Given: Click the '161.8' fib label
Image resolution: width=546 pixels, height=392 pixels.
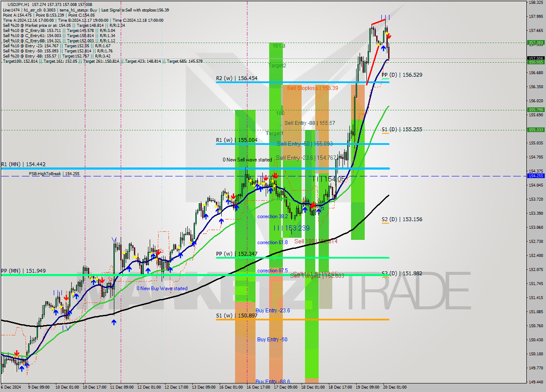Looking at the screenshot, I should click(x=279, y=46).
